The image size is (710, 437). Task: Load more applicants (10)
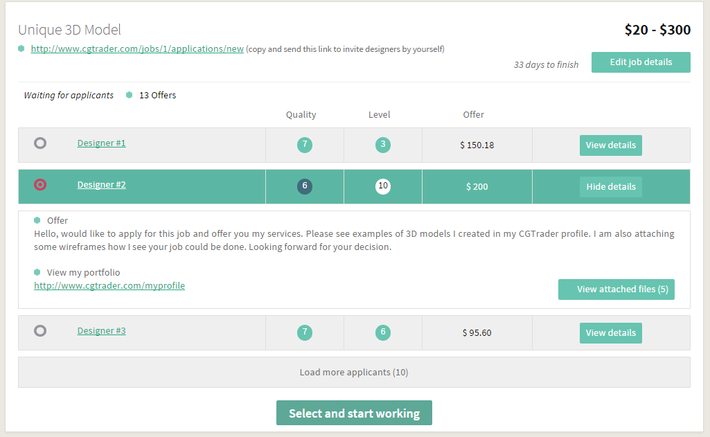click(x=354, y=372)
